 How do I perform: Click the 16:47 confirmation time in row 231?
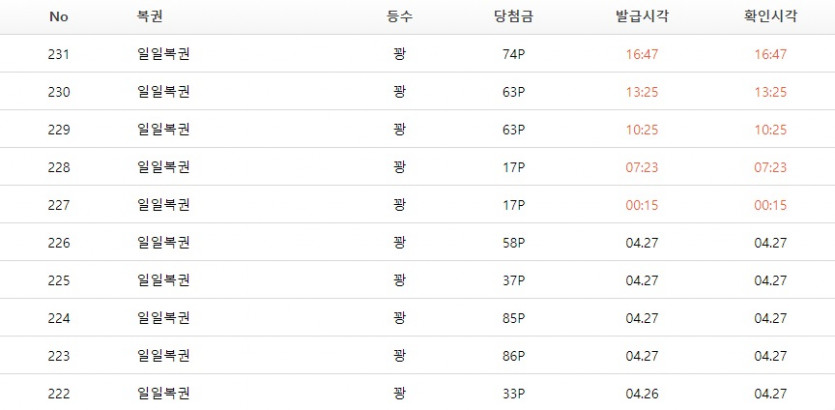click(x=770, y=54)
